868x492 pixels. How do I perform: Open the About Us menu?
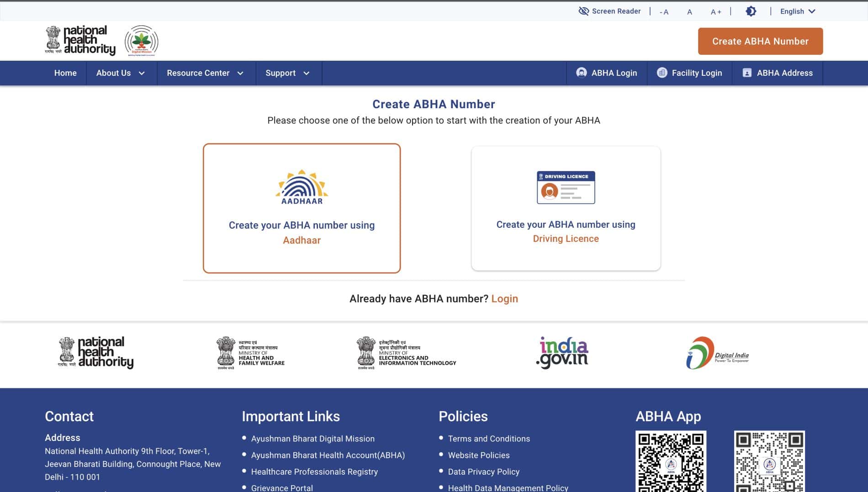(113, 73)
